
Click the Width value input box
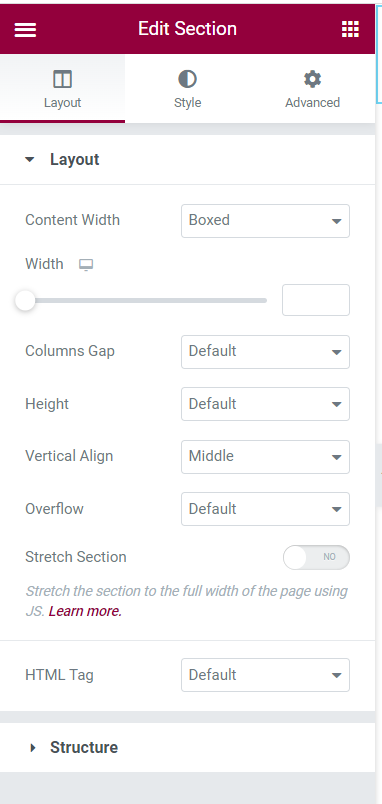(316, 300)
